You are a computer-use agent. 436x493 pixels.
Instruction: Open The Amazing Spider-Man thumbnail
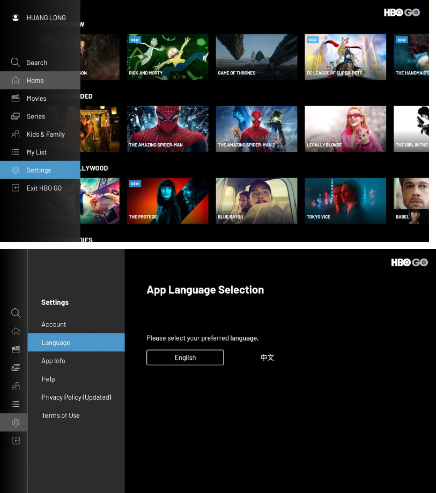pyautogui.click(x=168, y=129)
